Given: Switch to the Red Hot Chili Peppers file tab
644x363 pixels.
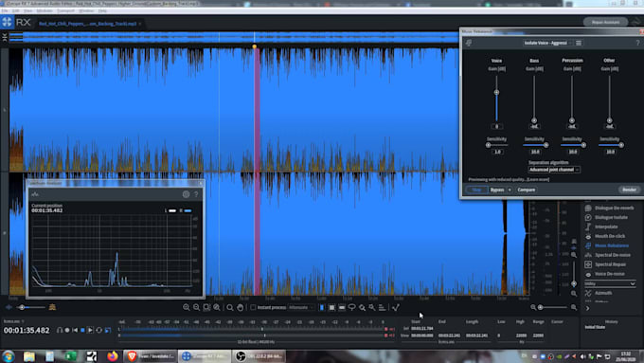Looking at the screenshot, I should tap(87, 24).
